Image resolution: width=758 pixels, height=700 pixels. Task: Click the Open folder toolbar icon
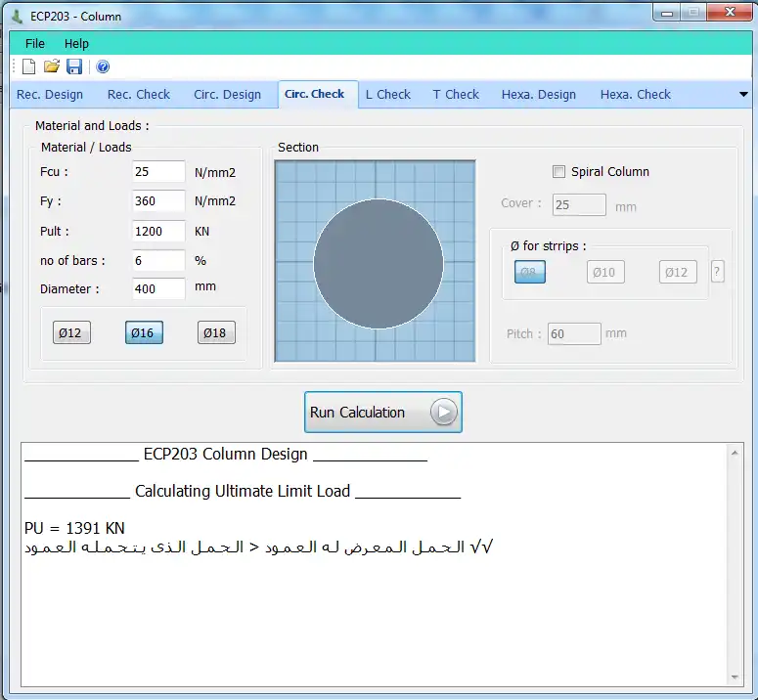51,66
